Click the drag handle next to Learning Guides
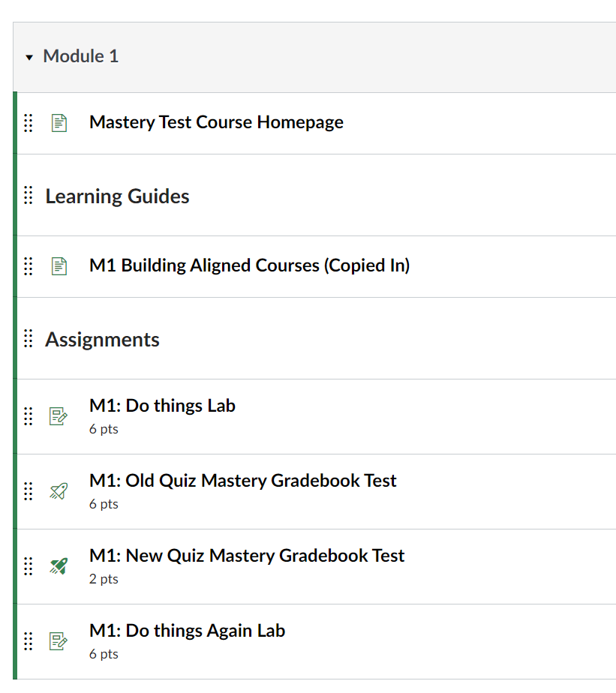The width and height of the screenshot is (616, 693). [x=28, y=196]
